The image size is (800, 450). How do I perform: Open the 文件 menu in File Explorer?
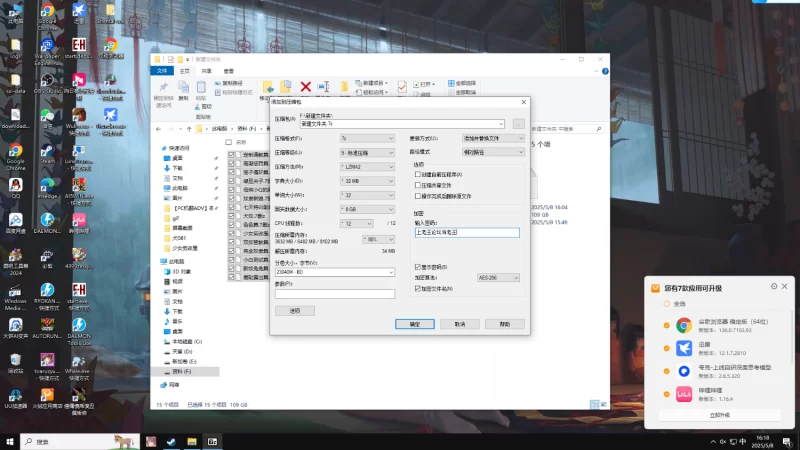coord(163,71)
